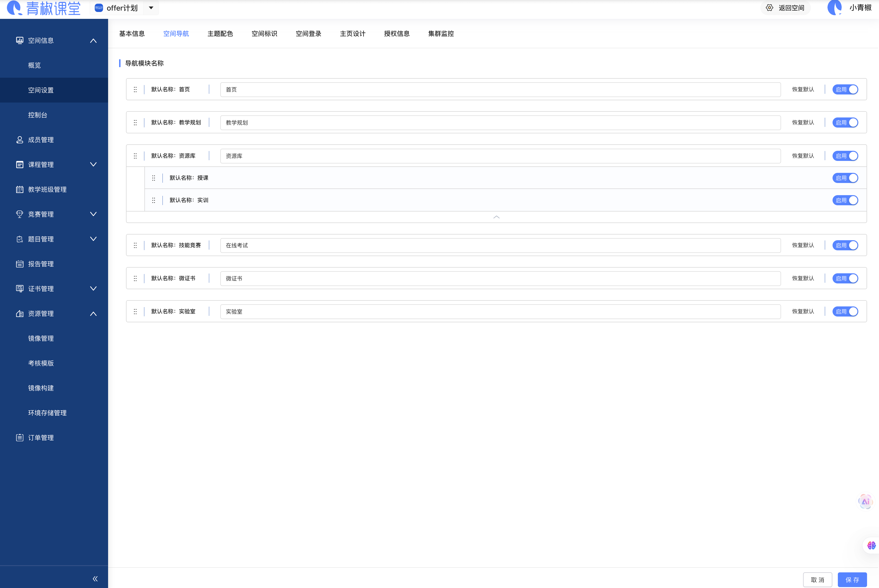
Task: Click the 小青椒 user avatar
Action: (834, 8)
